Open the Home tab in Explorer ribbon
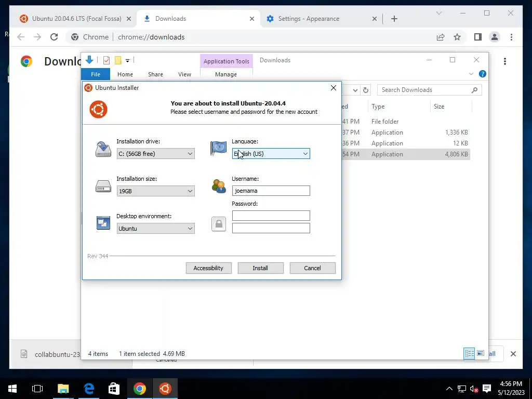Image resolution: width=532 pixels, height=399 pixels. coord(125,74)
